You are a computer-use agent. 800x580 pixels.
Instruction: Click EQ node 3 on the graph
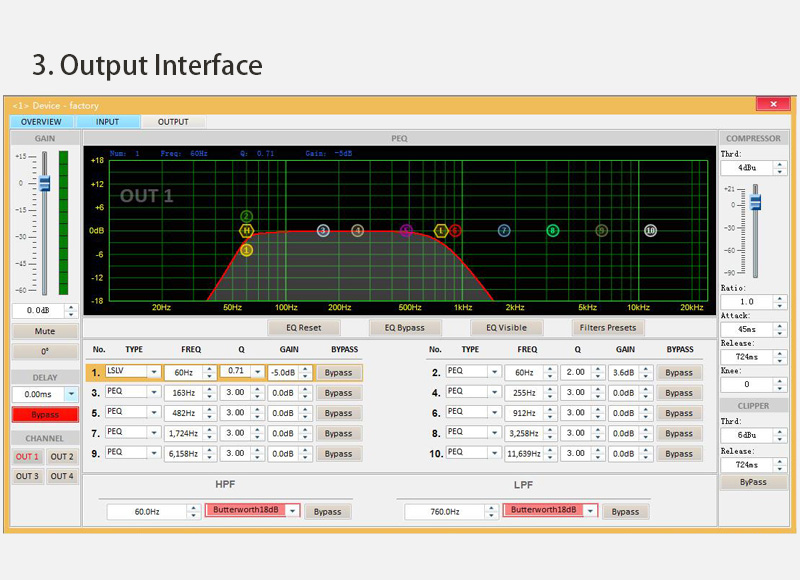(323, 230)
